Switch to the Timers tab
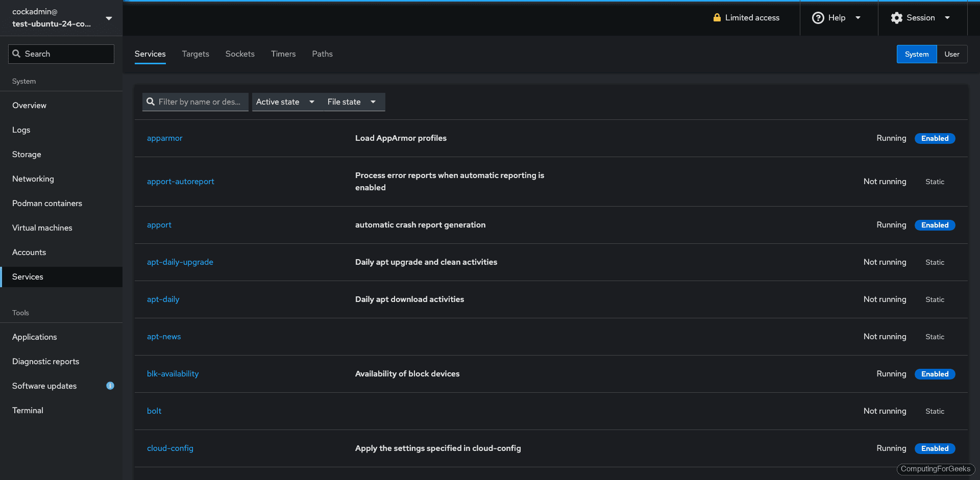This screenshot has height=480, width=980. (x=283, y=54)
